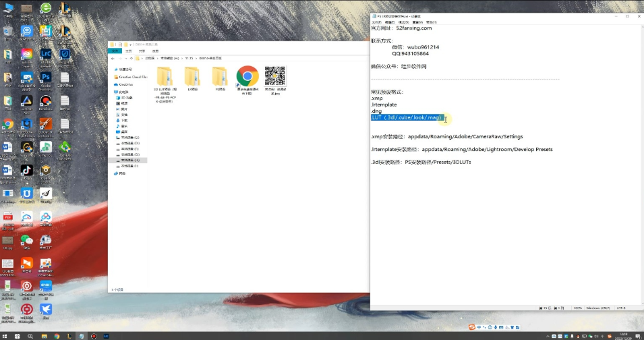This screenshot has width=644, height=340.
Task: Select the QR code image file
Action: pos(275,76)
